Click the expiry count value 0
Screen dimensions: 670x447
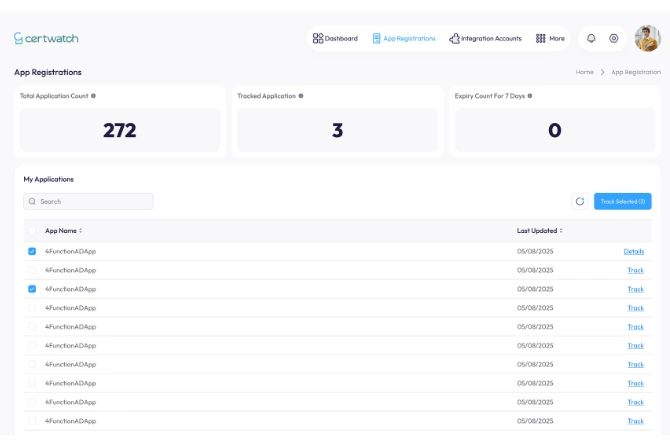555,130
